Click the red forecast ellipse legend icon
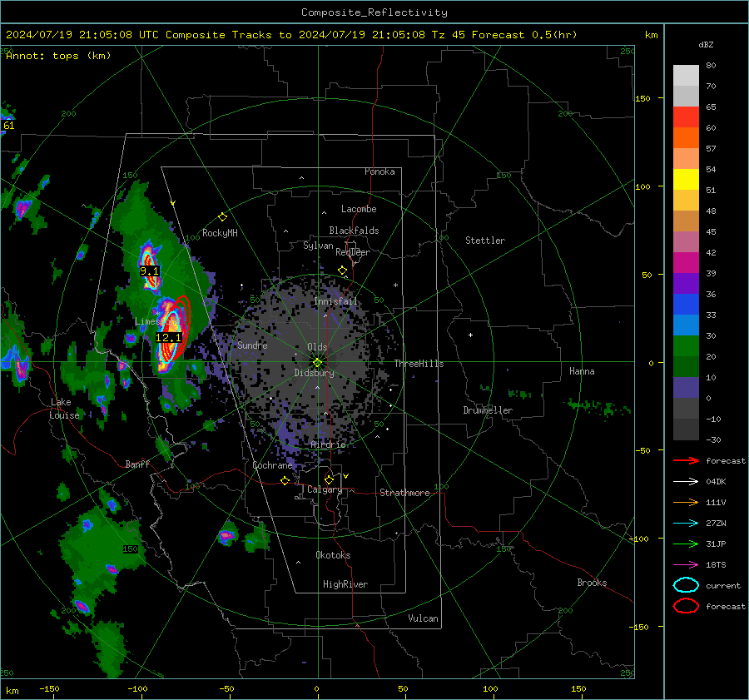This screenshot has width=749, height=700. click(x=686, y=606)
